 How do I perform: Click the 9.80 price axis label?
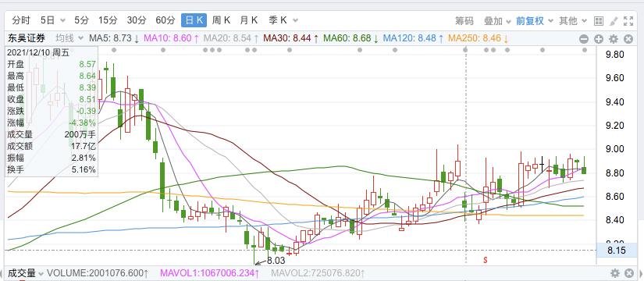coord(615,55)
